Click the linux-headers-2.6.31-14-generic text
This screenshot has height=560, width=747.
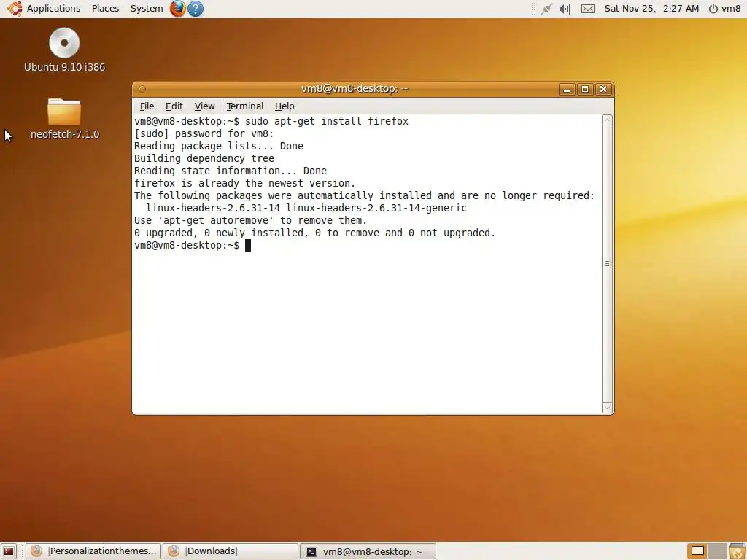(376, 208)
